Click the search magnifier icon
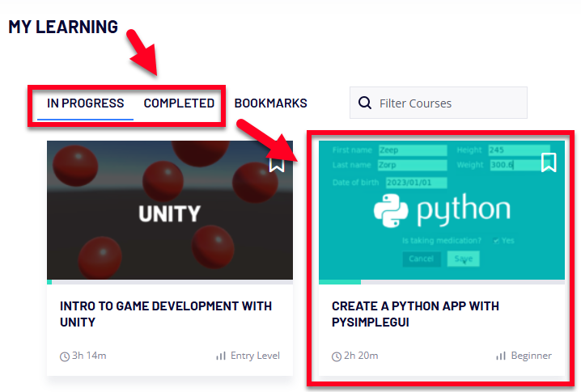 coord(365,103)
